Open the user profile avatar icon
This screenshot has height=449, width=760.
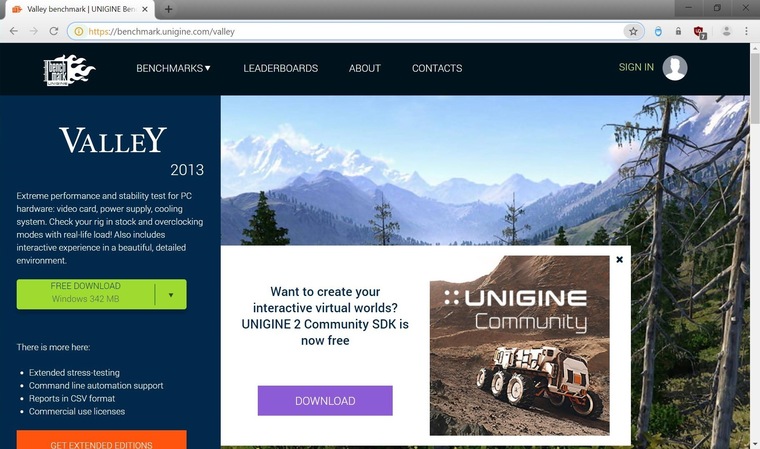675,68
